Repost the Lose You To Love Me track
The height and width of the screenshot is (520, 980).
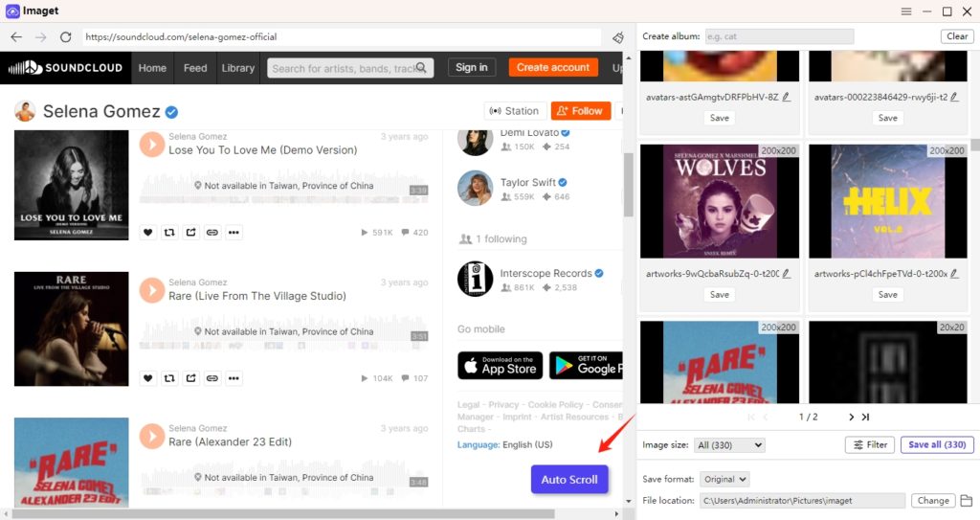coord(169,232)
